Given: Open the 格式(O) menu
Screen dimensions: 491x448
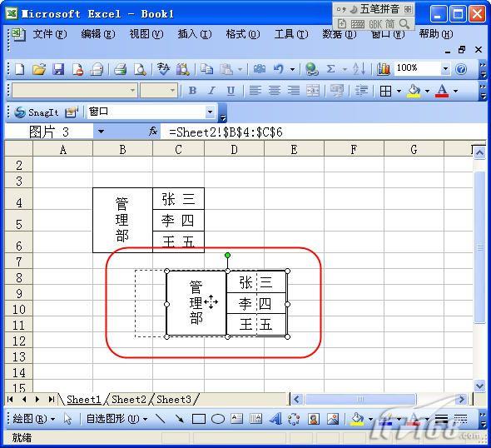Looking at the screenshot, I should tap(243, 34).
